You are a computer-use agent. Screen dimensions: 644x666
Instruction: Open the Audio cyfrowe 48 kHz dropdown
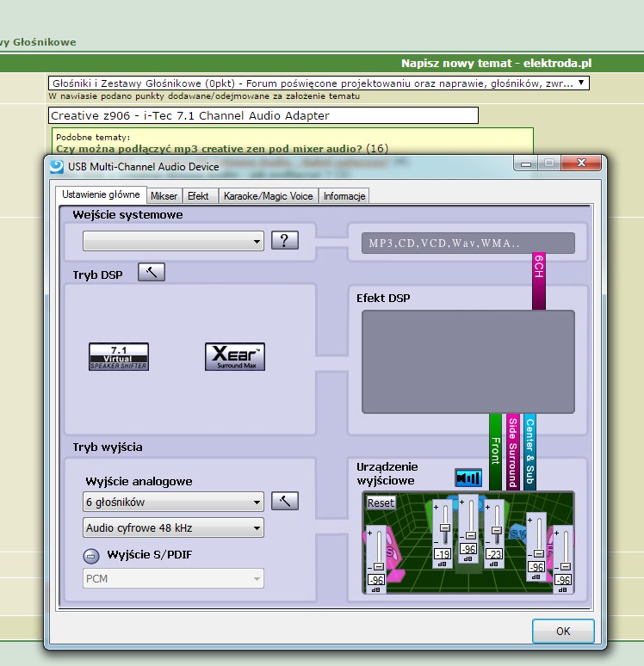(x=173, y=527)
